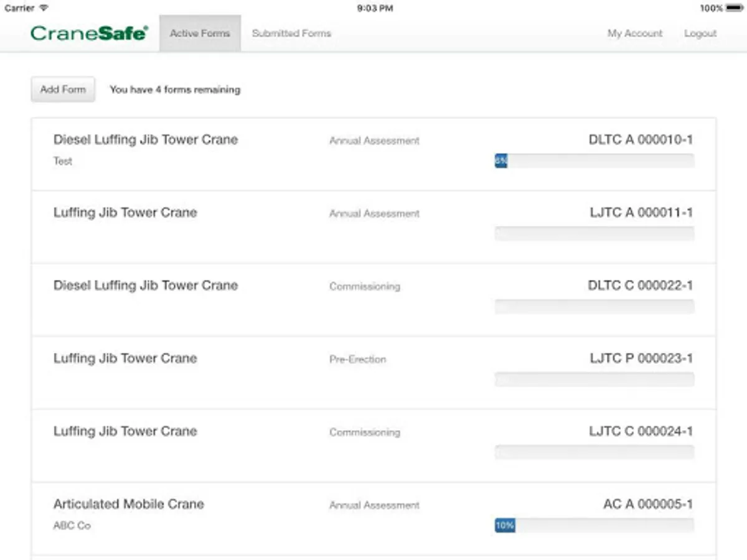Image resolution: width=747 pixels, height=560 pixels.
Task: Click the DLTC C 000022-1 reference number
Action: [641, 286]
